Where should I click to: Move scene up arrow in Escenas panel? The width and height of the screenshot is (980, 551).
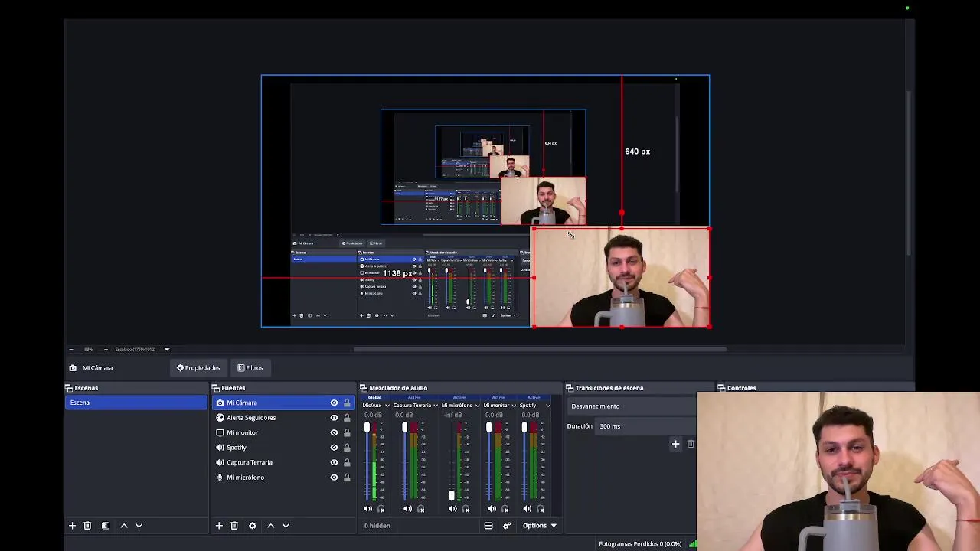pyautogui.click(x=124, y=526)
